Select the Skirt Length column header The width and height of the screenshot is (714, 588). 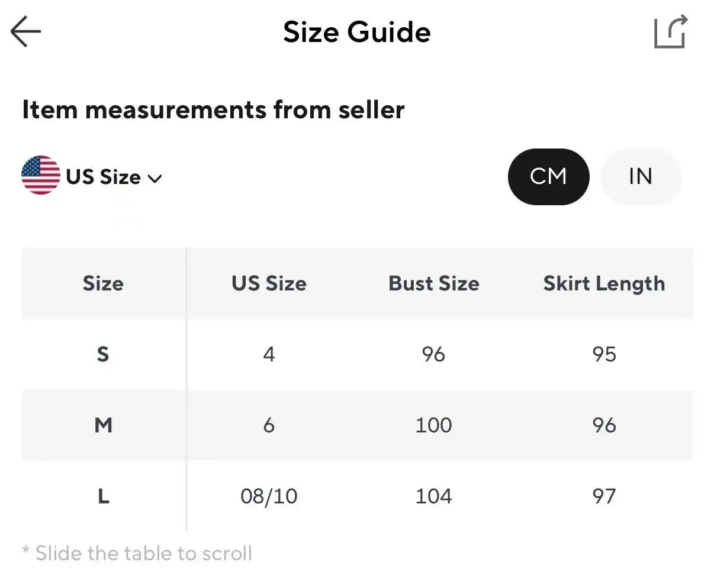pos(604,283)
